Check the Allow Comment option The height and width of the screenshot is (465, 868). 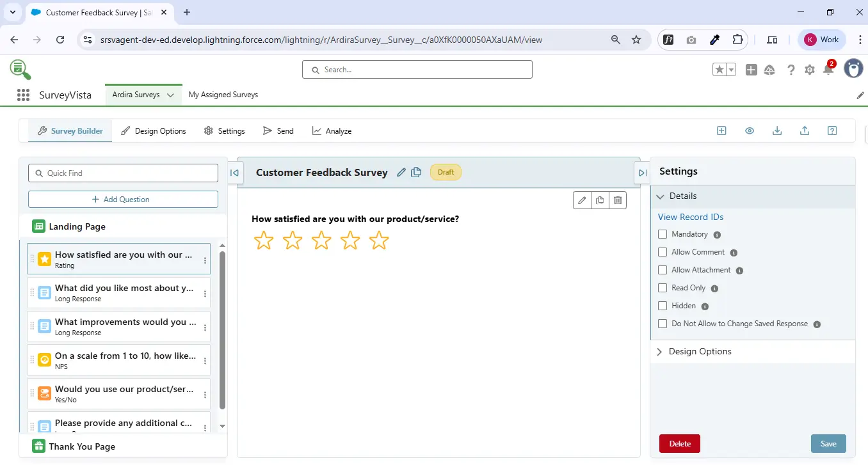663,252
